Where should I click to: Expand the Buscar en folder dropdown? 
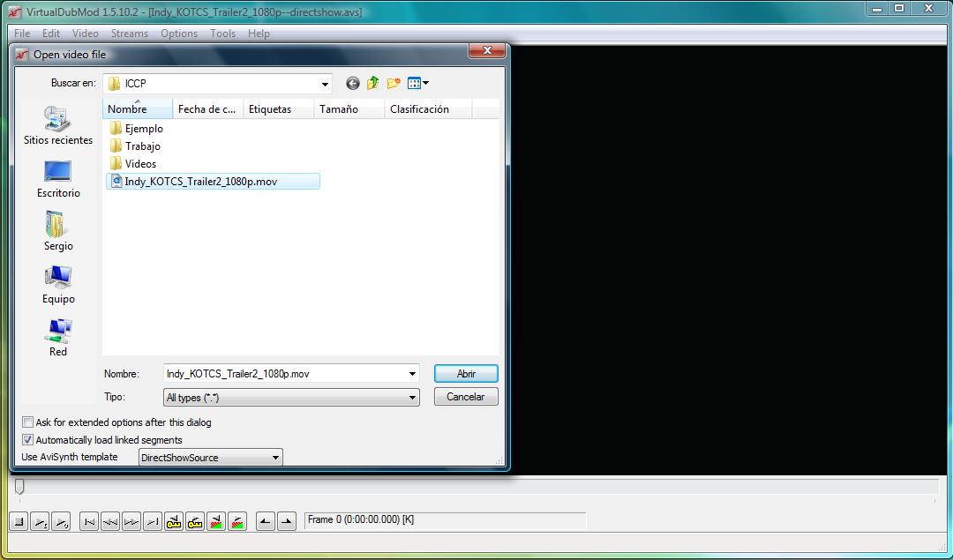(x=326, y=84)
